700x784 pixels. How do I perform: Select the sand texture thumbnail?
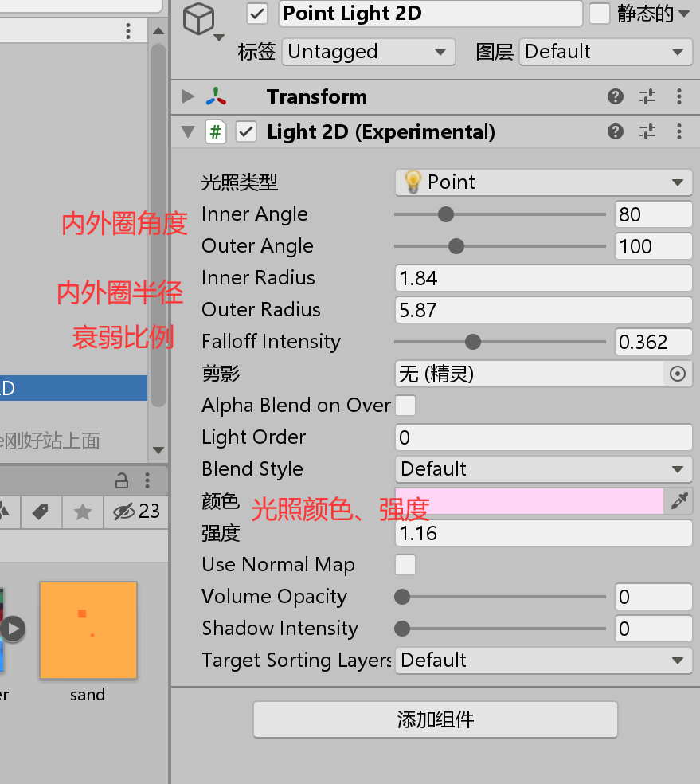[x=88, y=630]
